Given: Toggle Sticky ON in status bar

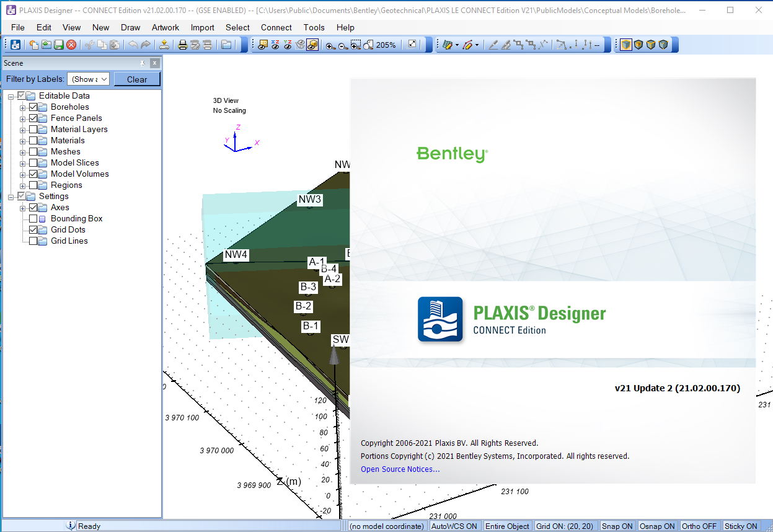Looking at the screenshot, I should [x=741, y=526].
